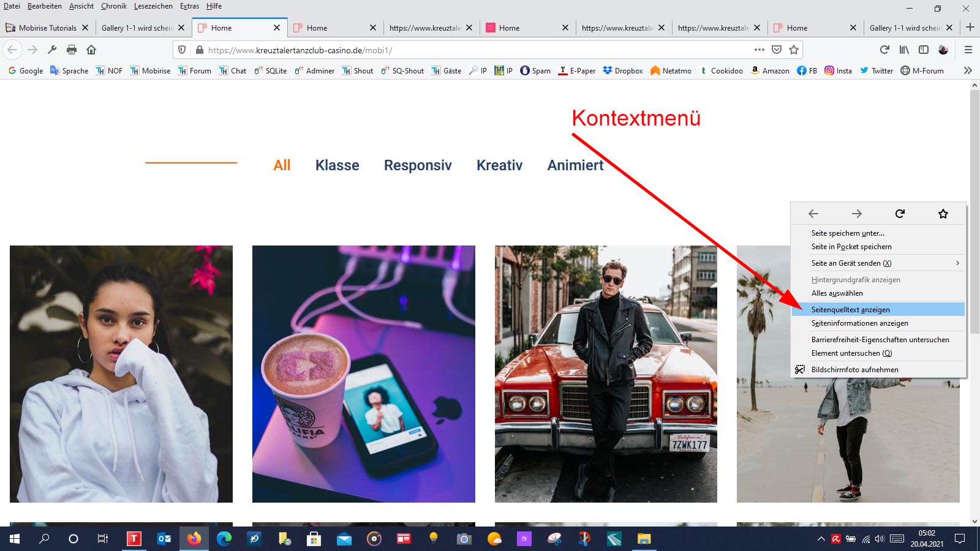Click the bookmark star in the context menu

[943, 214]
